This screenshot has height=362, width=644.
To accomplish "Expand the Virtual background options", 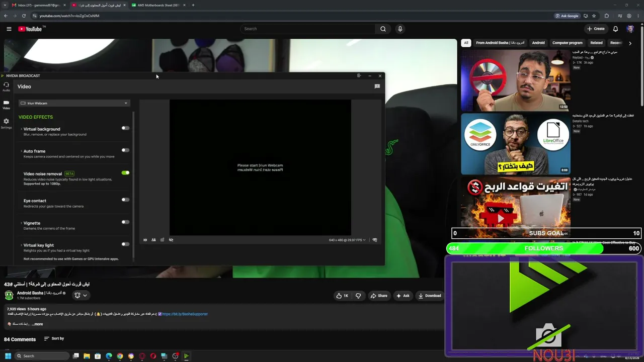I will (x=21, y=129).
